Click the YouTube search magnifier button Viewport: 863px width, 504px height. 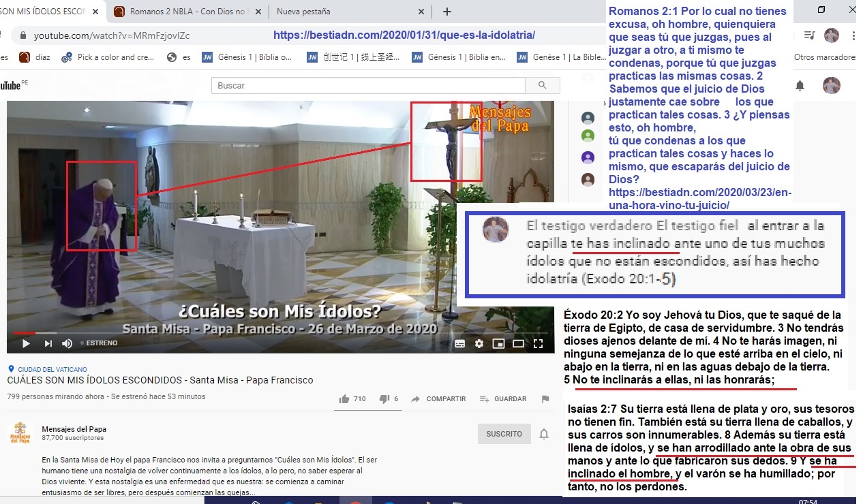[x=543, y=85]
